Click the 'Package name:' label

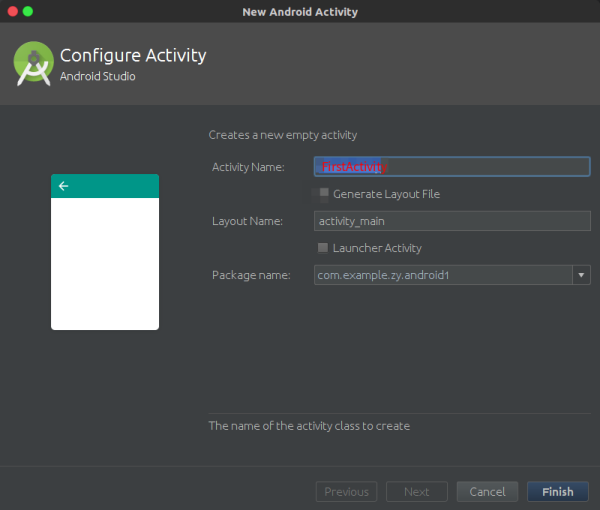(x=251, y=275)
